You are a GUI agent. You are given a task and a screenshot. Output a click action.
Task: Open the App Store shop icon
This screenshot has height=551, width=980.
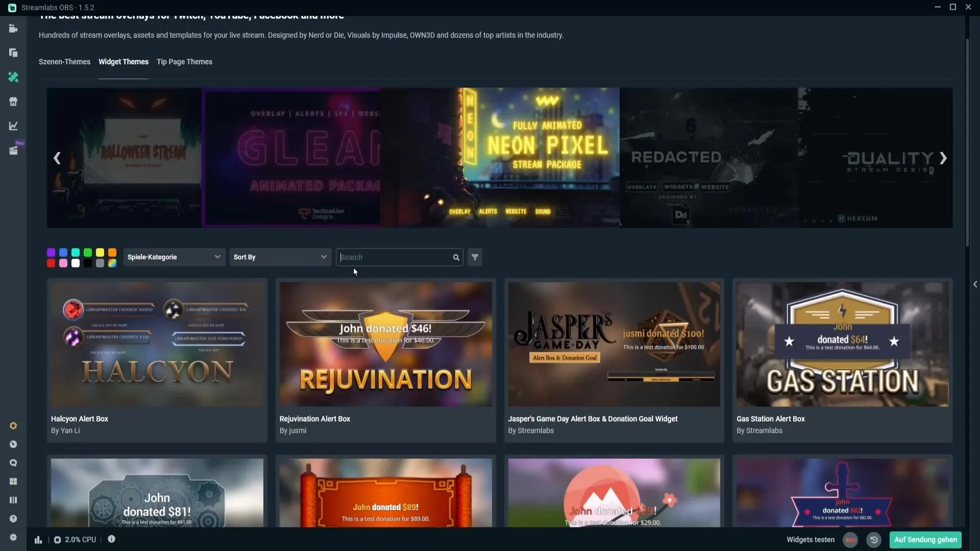[13, 102]
